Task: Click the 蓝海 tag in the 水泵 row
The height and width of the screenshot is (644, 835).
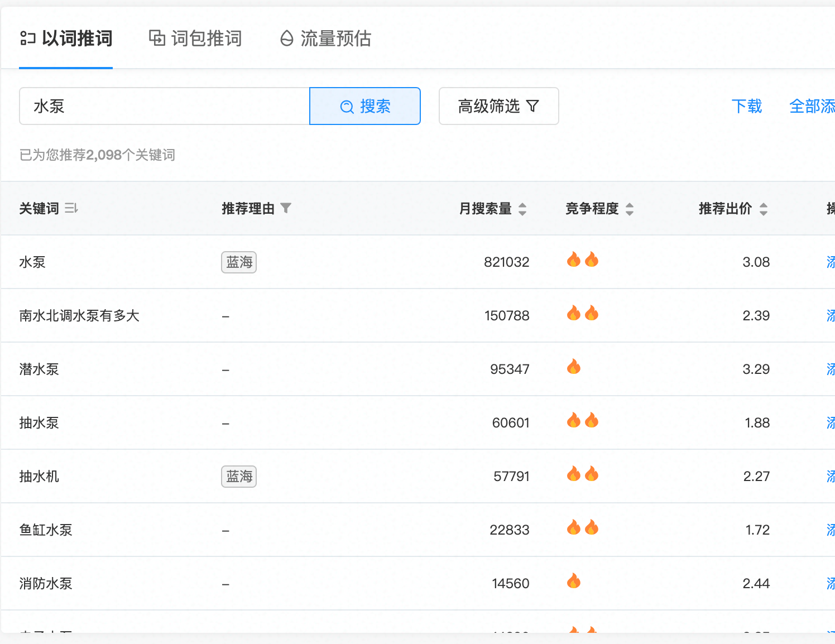Action: coord(239,262)
